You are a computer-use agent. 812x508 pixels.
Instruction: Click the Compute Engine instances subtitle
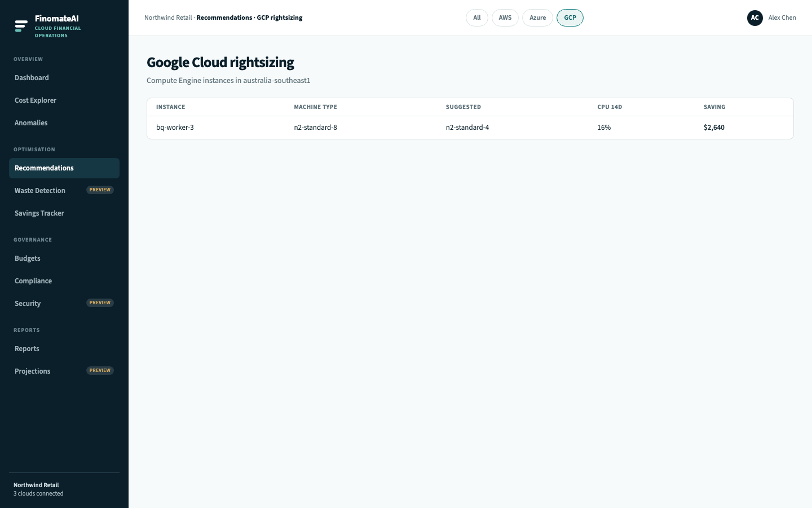click(x=228, y=81)
